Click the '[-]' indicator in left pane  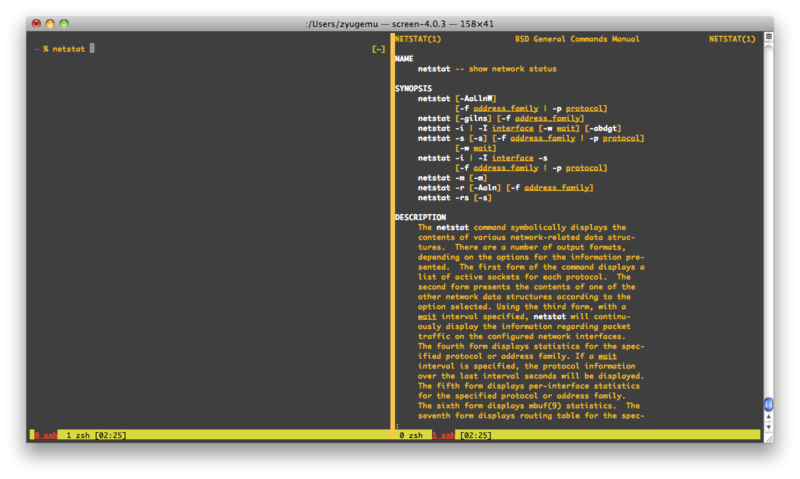(379, 49)
